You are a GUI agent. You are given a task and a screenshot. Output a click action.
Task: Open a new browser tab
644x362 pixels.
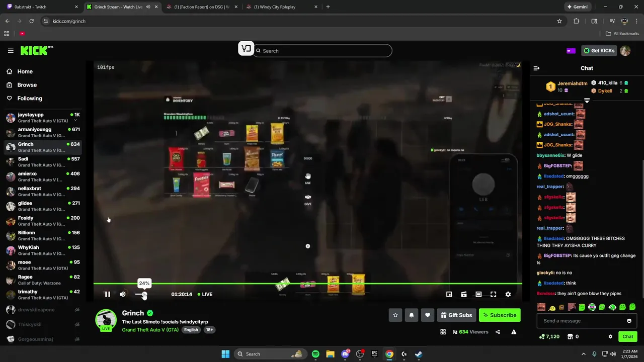click(x=328, y=7)
